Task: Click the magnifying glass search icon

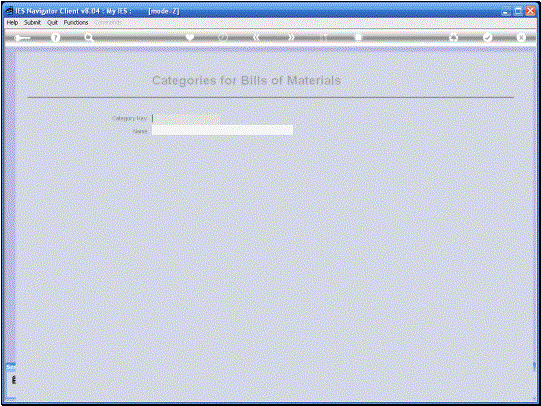Action: (x=89, y=38)
